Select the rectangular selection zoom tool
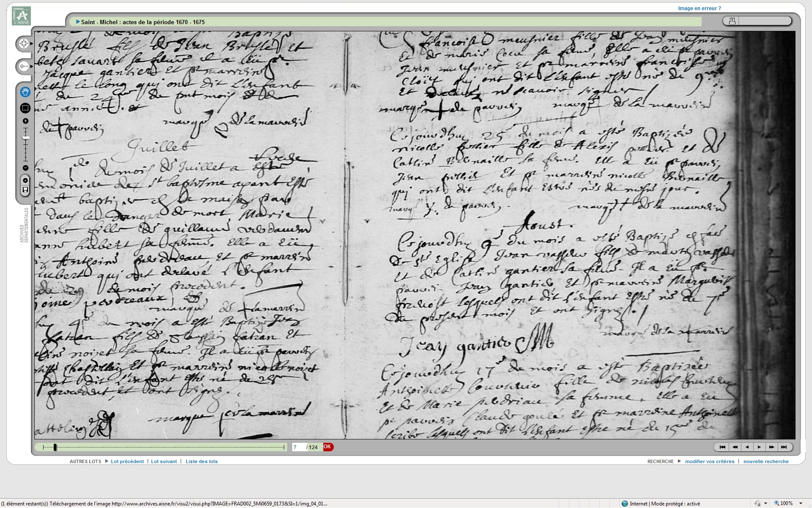The image size is (812, 508). point(25,108)
